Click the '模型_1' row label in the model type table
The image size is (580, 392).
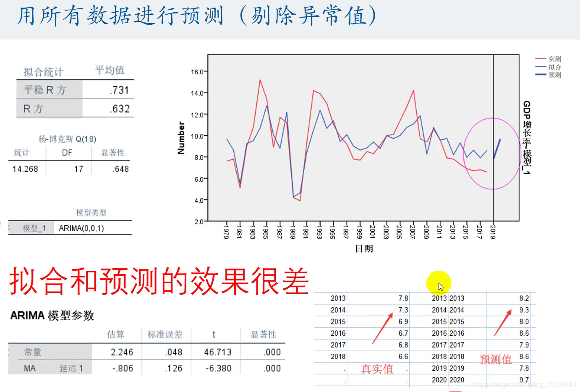[34, 228]
